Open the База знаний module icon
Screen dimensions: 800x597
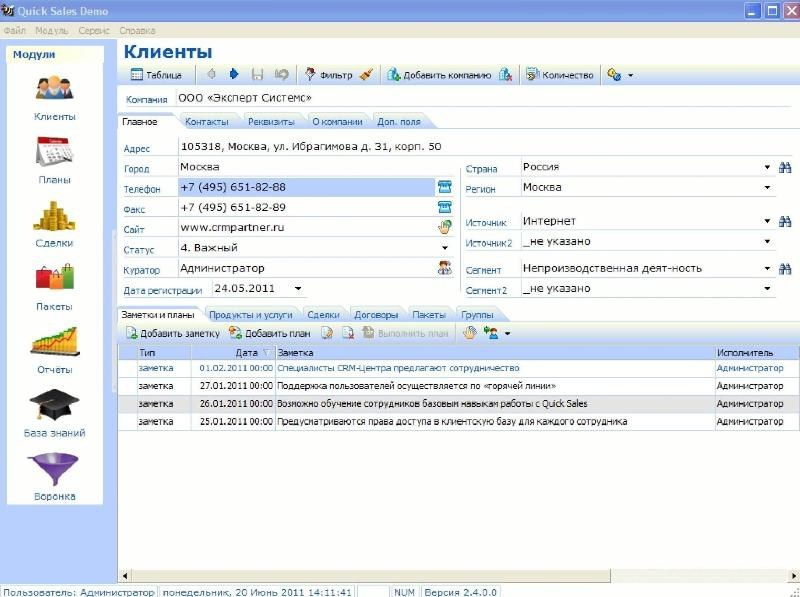click(53, 408)
